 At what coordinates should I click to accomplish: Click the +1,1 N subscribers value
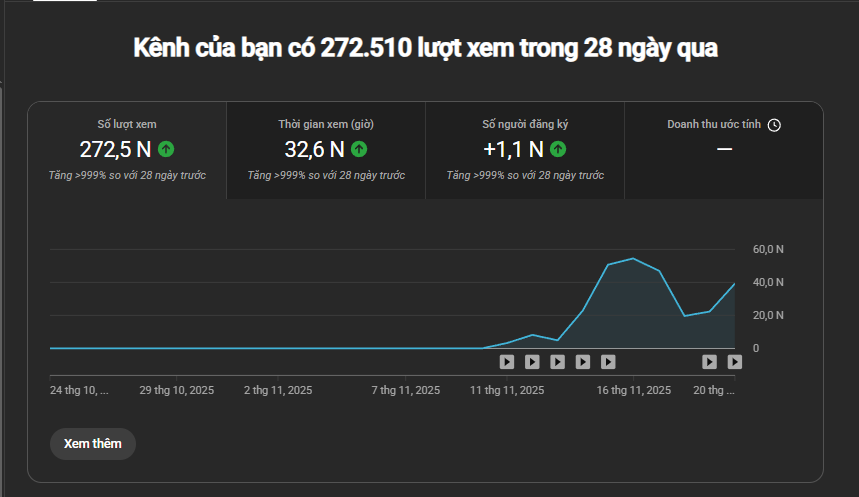click(x=513, y=149)
